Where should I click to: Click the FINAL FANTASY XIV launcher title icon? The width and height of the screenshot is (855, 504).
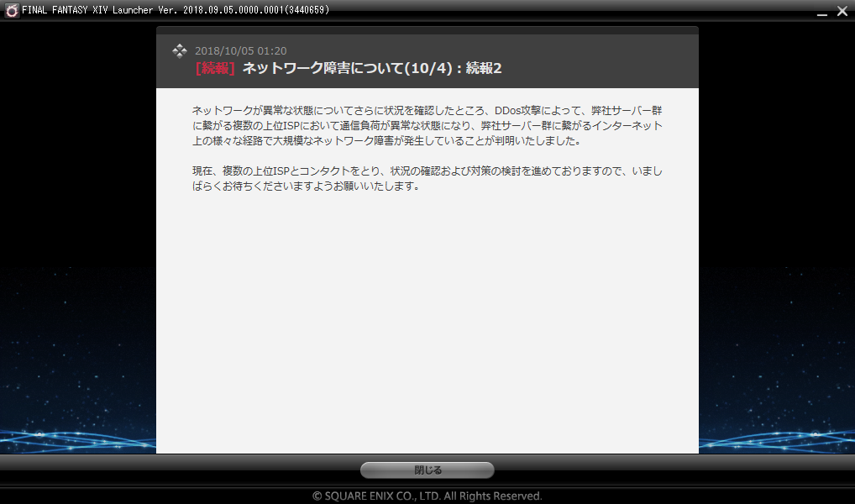tap(11, 10)
